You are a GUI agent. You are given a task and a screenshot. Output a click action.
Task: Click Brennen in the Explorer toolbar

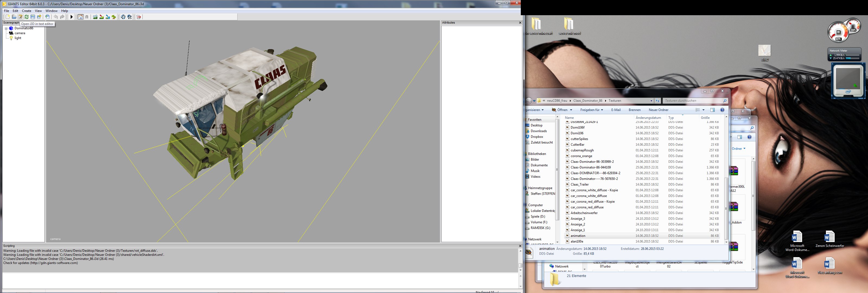click(634, 110)
